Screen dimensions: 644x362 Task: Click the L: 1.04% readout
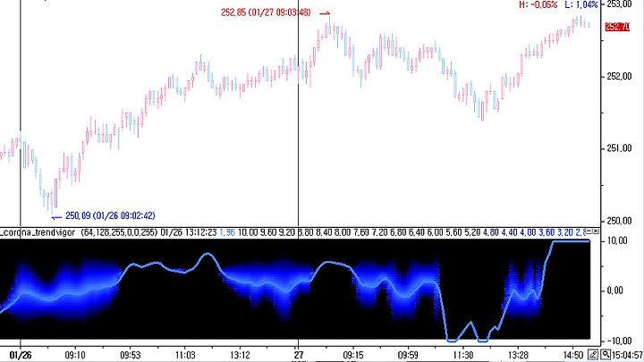click(581, 5)
